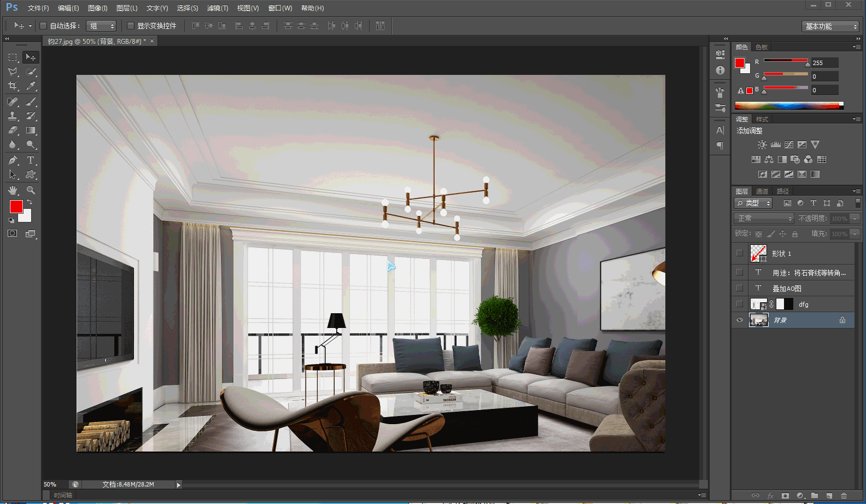Select the Crop tool

click(x=13, y=86)
